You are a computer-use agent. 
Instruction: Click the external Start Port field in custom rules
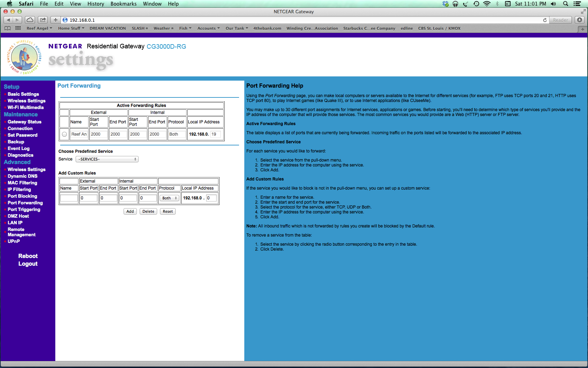(x=89, y=198)
